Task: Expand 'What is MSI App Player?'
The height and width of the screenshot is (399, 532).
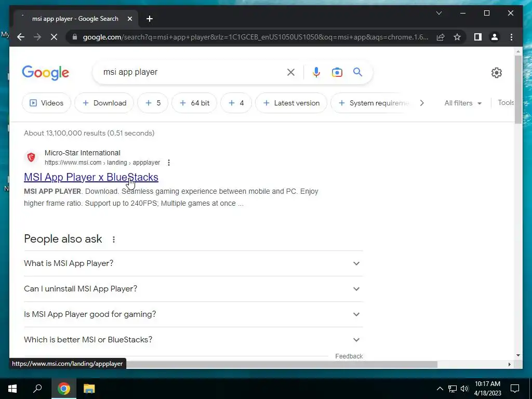Action: (x=193, y=263)
